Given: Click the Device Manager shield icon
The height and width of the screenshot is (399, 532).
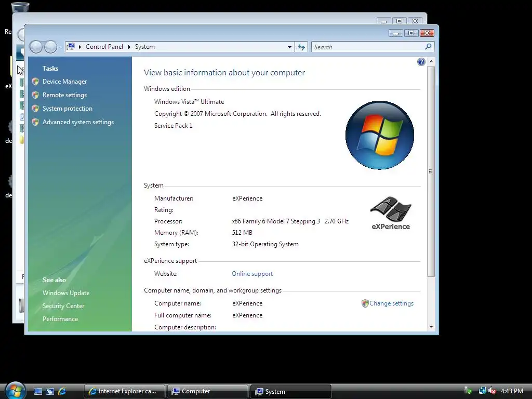Looking at the screenshot, I should pyautogui.click(x=35, y=82).
